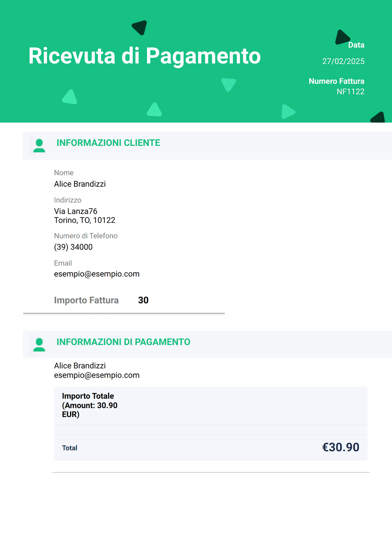Click the Importo Fattura value 30

[x=143, y=300]
